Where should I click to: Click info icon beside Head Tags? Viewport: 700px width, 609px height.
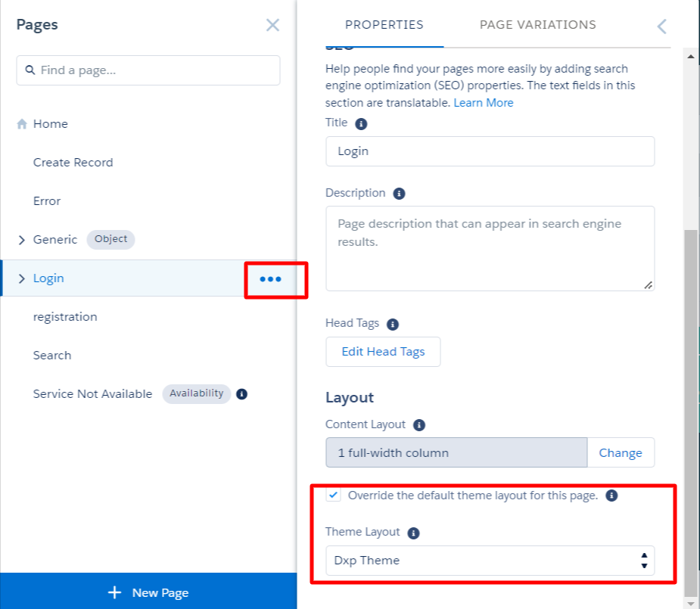(392, 324)
